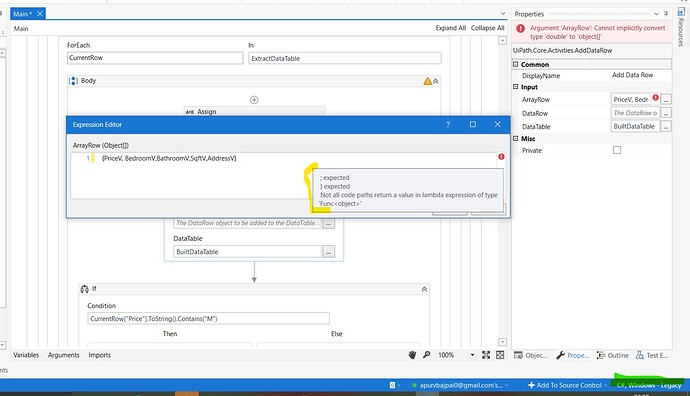Open Expression Editor help question mark

pos(448,125)
